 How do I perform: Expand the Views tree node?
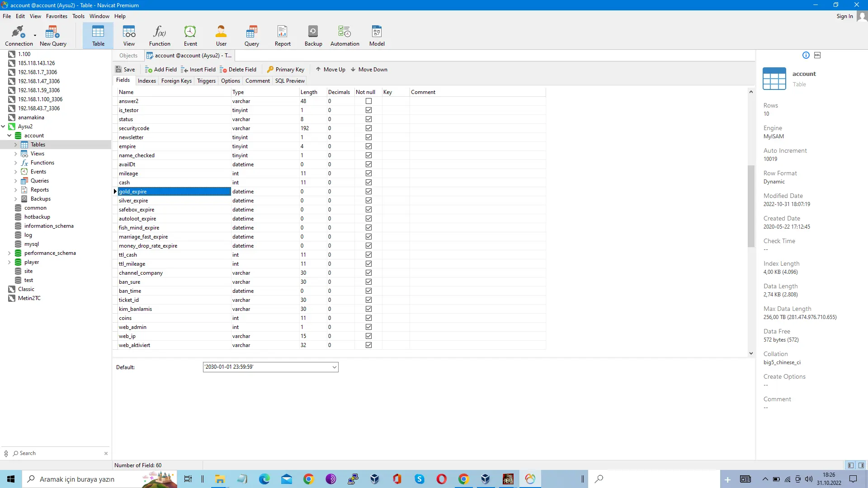pyautogui.click(x=15, y=154)
